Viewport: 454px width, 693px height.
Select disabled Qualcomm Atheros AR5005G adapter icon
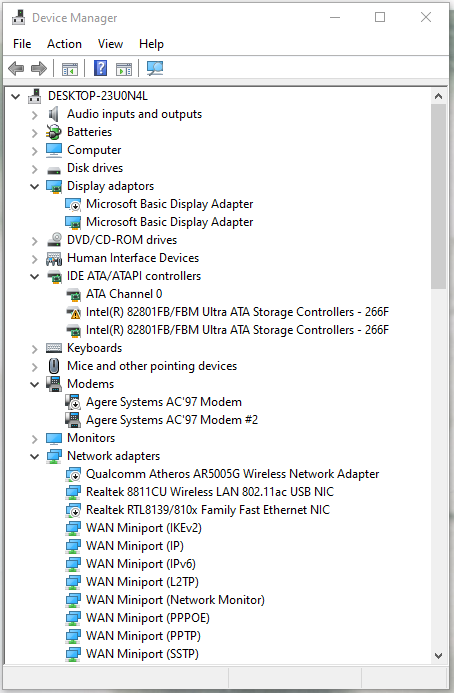(x=73, y=474)
